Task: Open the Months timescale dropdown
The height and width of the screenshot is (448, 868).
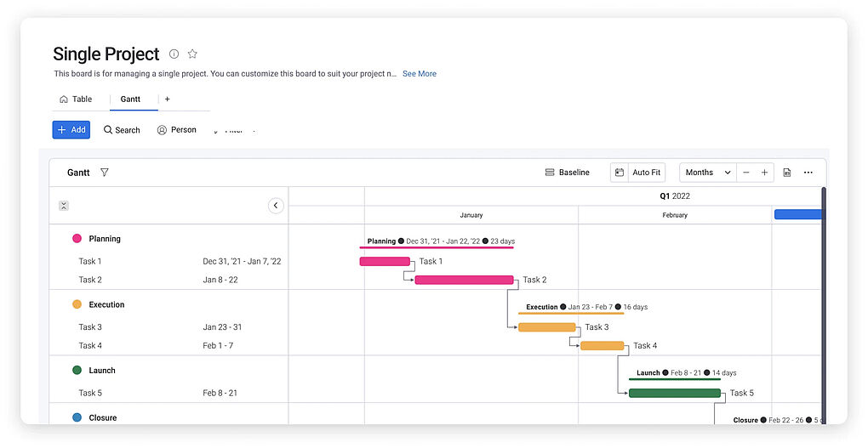Action: pos(708,173)
